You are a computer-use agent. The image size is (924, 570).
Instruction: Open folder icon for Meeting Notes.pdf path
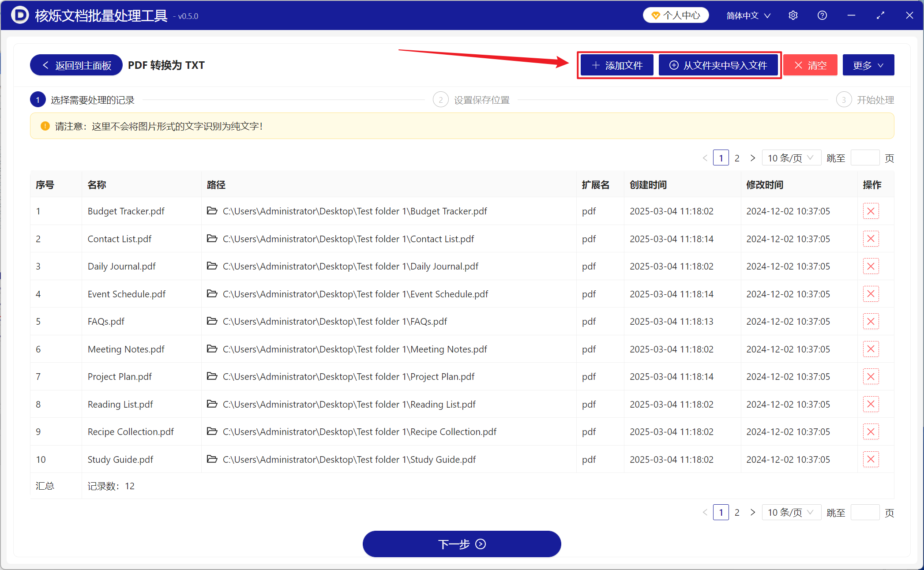212,349
